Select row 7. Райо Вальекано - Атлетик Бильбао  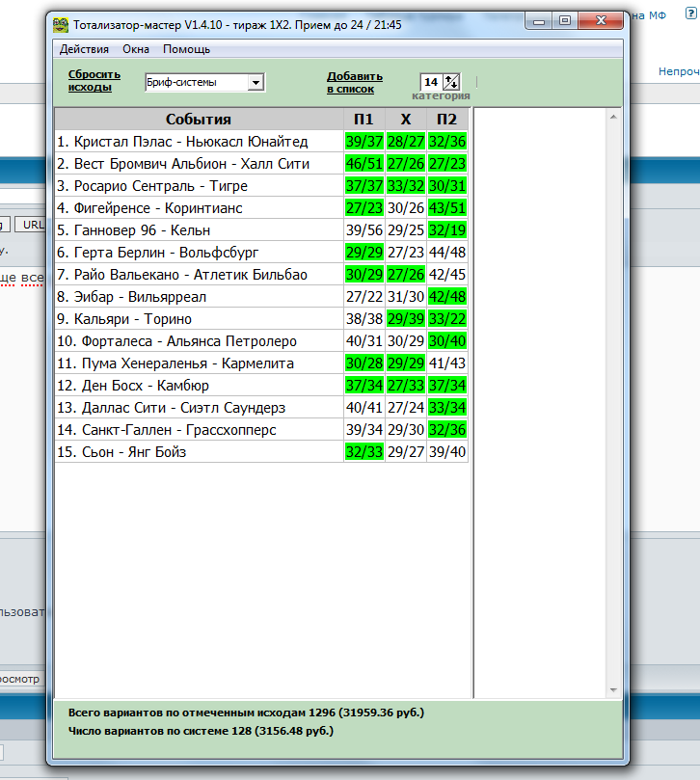[199, 275]
